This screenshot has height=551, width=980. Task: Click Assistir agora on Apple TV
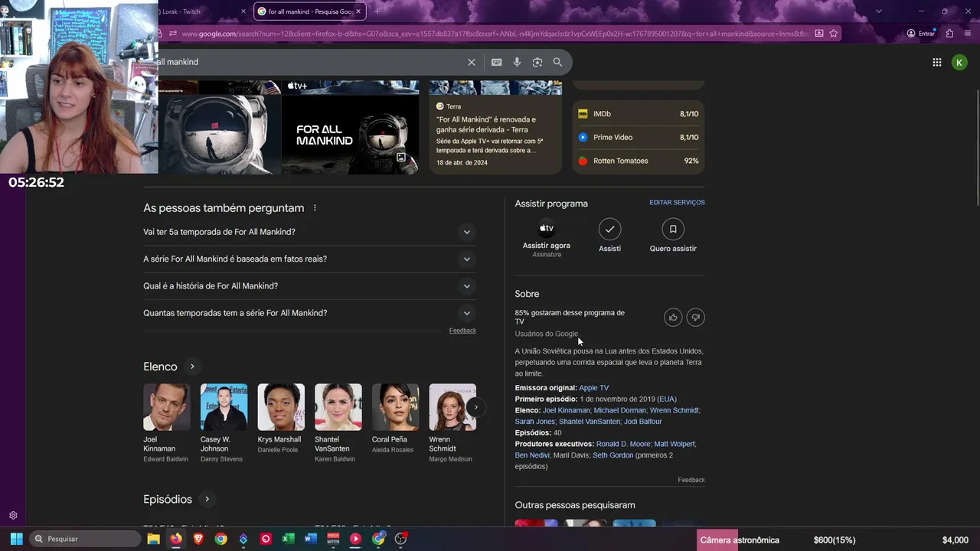click(547, 237)
